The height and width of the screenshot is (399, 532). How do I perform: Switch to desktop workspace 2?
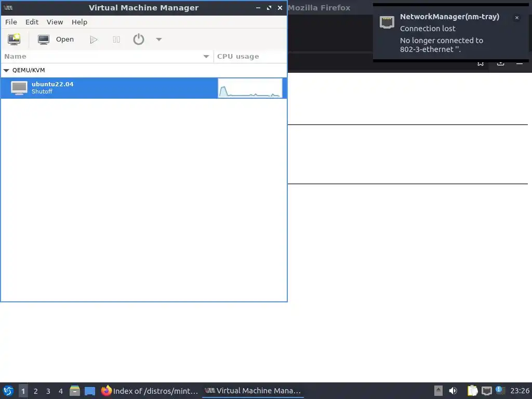(x=36, y=391)
